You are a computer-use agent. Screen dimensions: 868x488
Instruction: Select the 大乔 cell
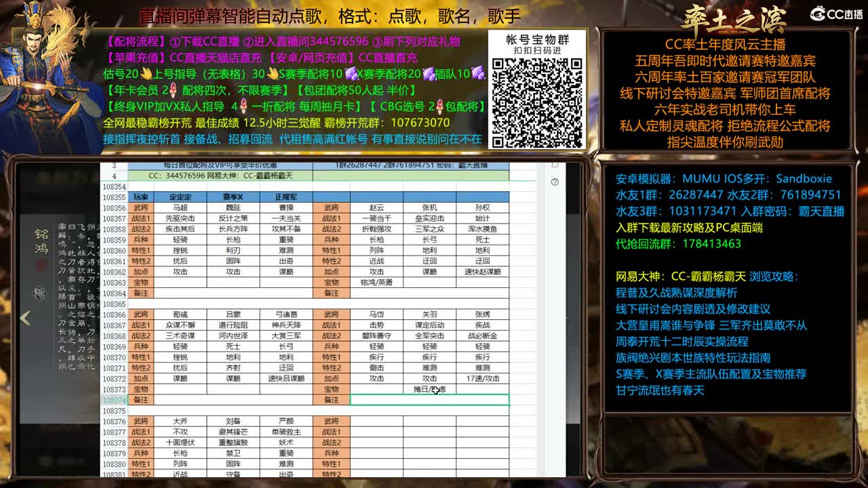pos(180,421)
